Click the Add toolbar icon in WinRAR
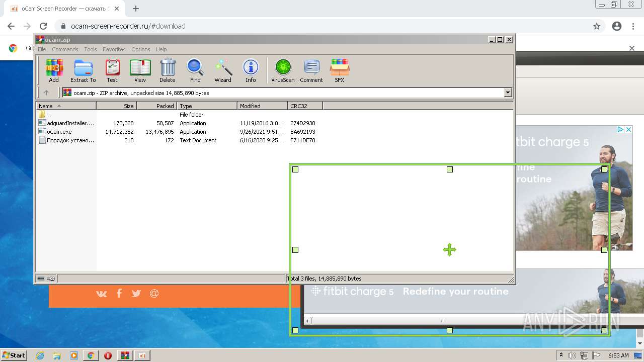Image resolution: width=644 pixels, height=362 pixels. pyautogui.click(x=54, y=70)
